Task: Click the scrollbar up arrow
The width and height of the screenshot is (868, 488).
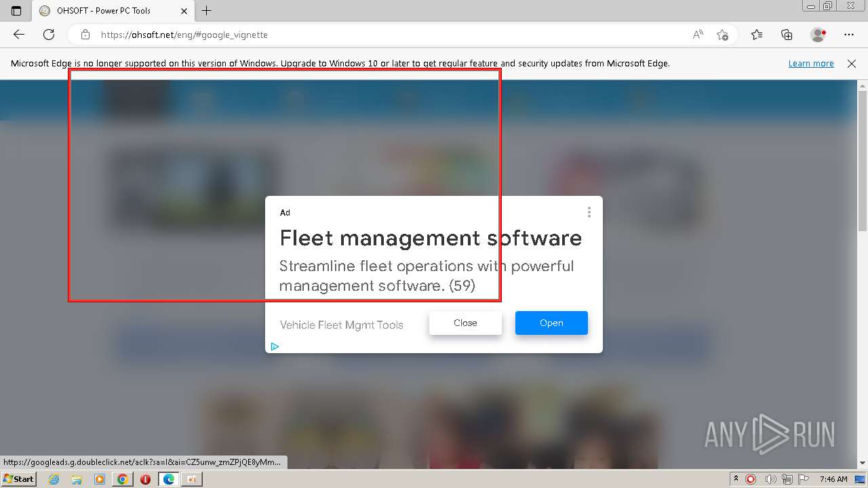Action: point(862,85)
